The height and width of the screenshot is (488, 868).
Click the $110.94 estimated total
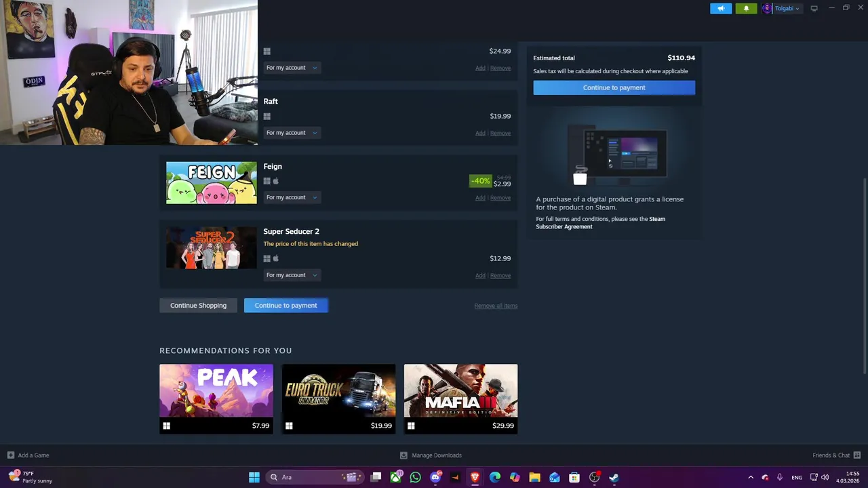(681, 58)
